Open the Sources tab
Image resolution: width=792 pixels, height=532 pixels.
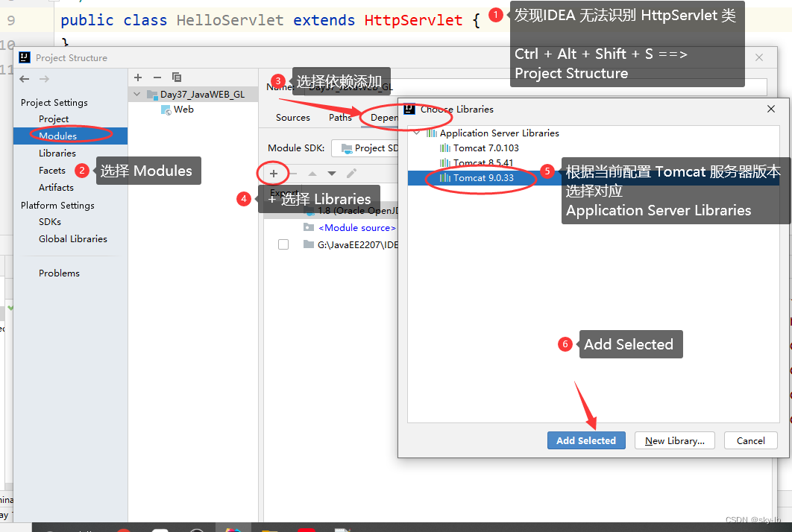tap(292, 118)
